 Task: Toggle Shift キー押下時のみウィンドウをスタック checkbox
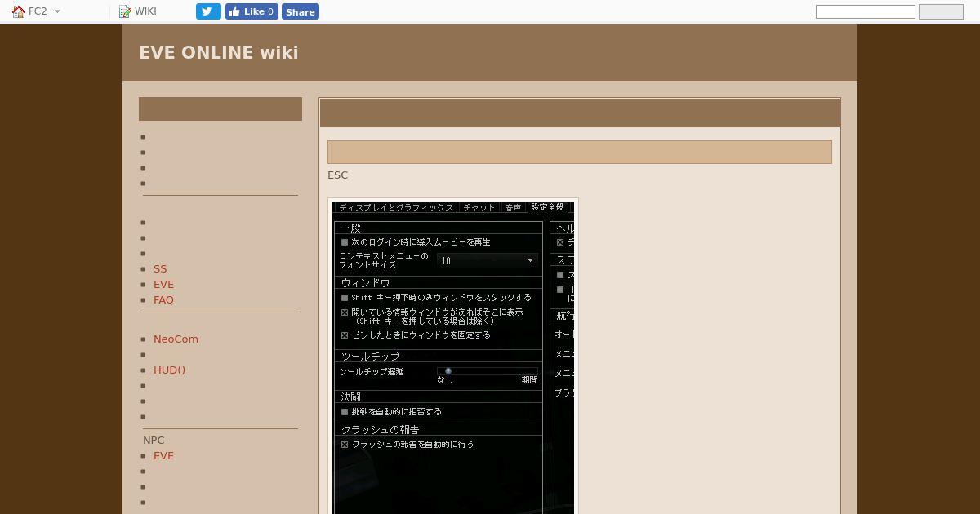coord(345,298)
